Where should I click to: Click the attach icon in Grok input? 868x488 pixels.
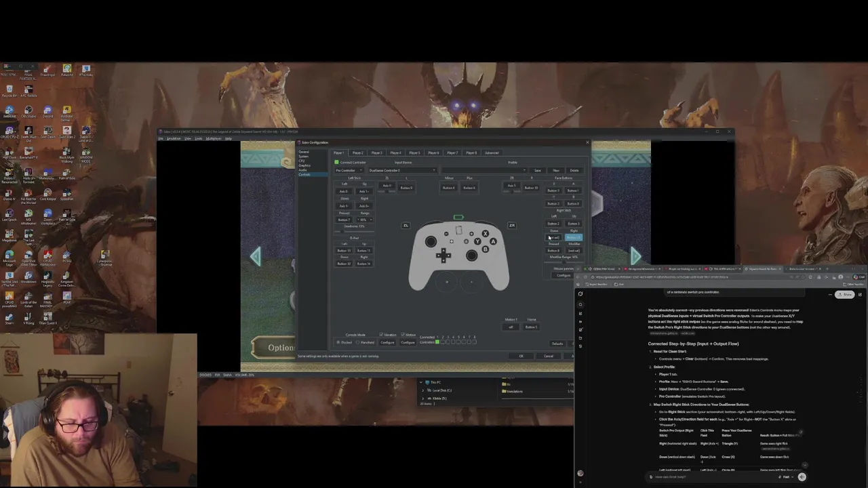point(651,477)
